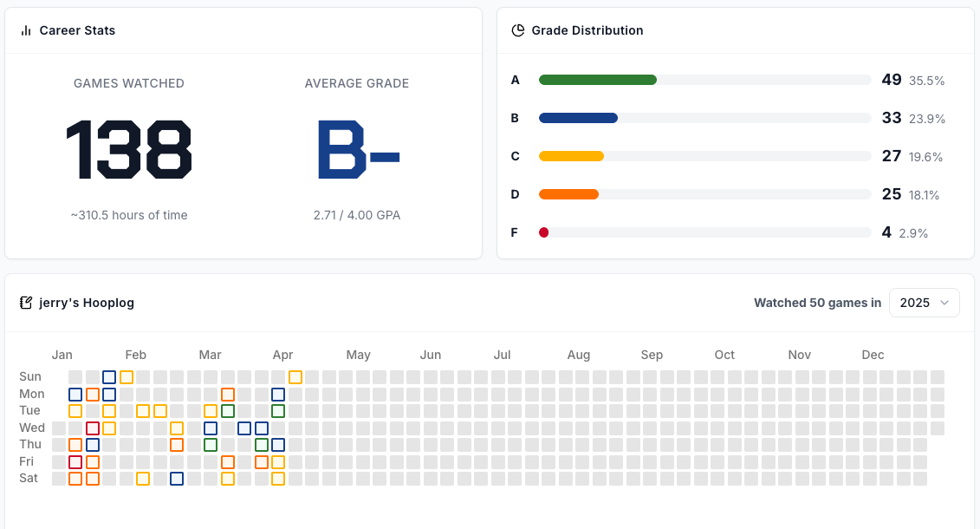Click the red F grade dot
This screenshot has height=529, width=980.
pos(544,232)
